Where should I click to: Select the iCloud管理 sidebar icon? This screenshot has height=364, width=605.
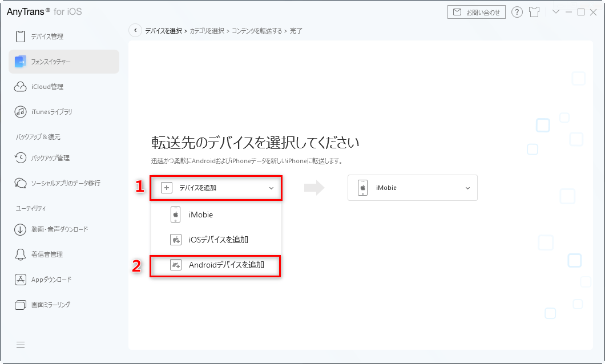pyautogui.click(x=43, y=86)
